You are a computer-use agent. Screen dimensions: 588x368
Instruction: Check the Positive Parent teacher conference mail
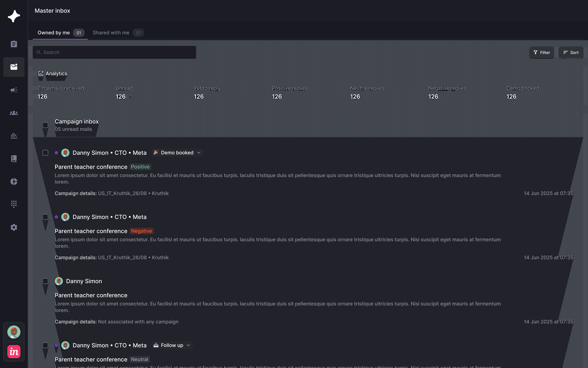point(46,153)
